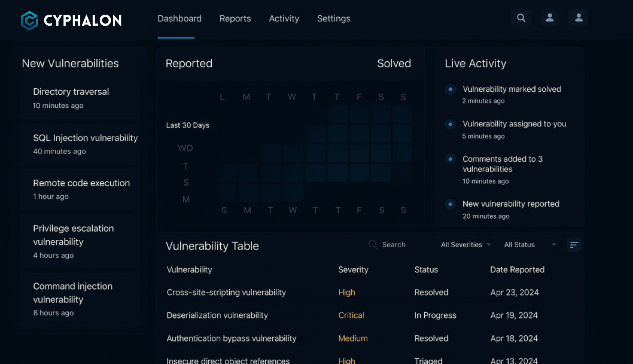
Task: Open search with the header magnifier icon
Action: click(x=521, y=18)
